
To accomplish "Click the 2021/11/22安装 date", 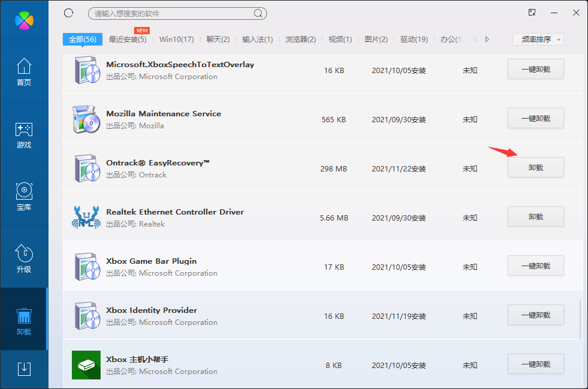I will [399, 169].
